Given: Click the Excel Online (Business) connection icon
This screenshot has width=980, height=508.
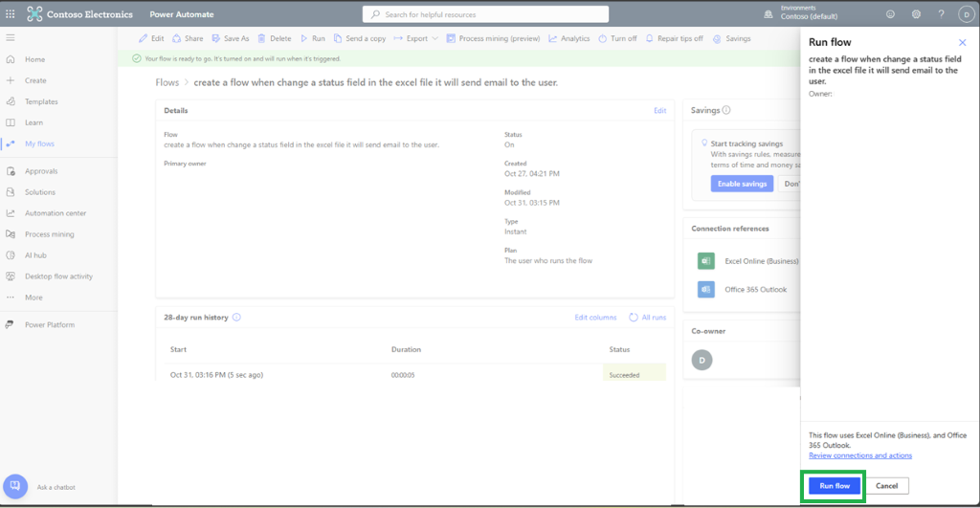Looking at the screenshot, I should pos(705,260).
